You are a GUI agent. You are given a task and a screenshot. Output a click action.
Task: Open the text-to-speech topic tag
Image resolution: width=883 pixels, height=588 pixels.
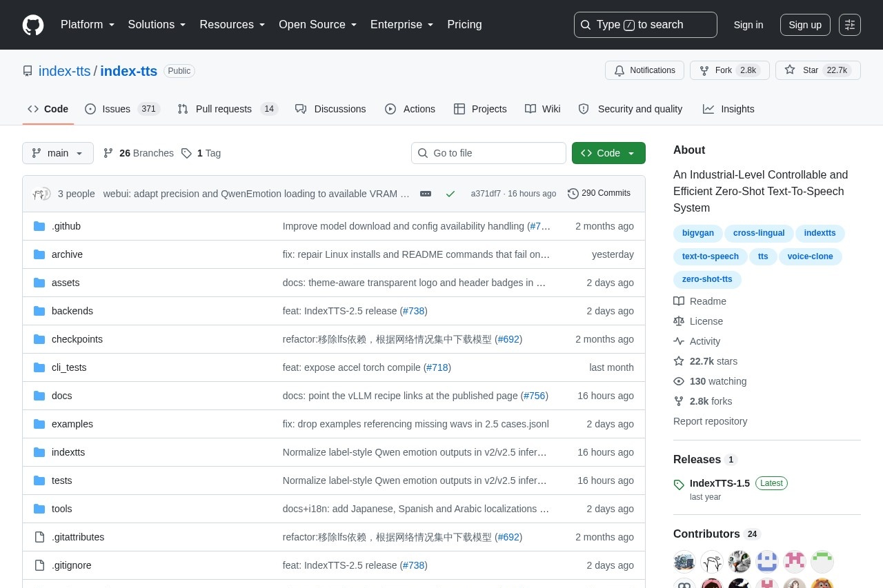click(x=711, y=256)
